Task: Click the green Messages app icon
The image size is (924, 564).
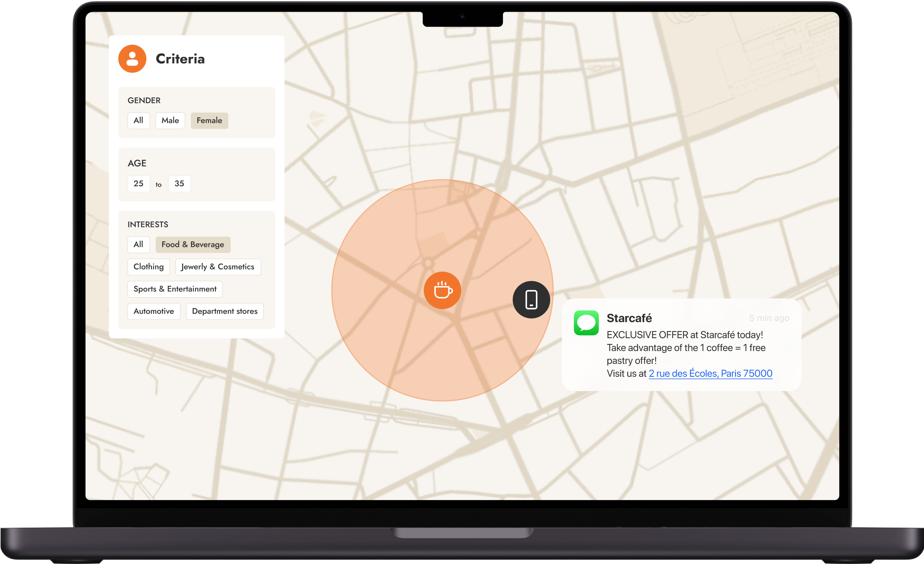Action: coord(586,323)
